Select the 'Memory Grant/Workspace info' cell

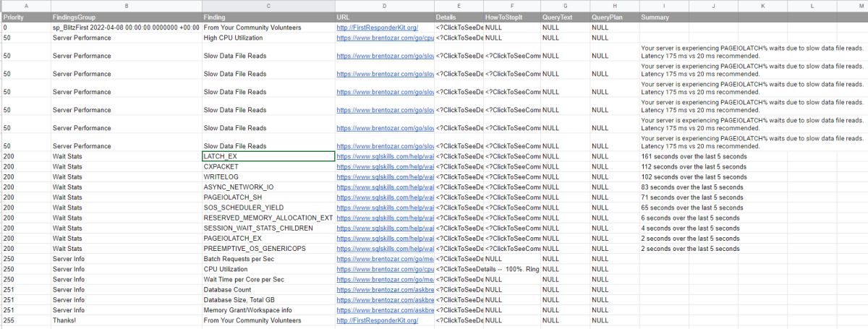pos(268,310)
